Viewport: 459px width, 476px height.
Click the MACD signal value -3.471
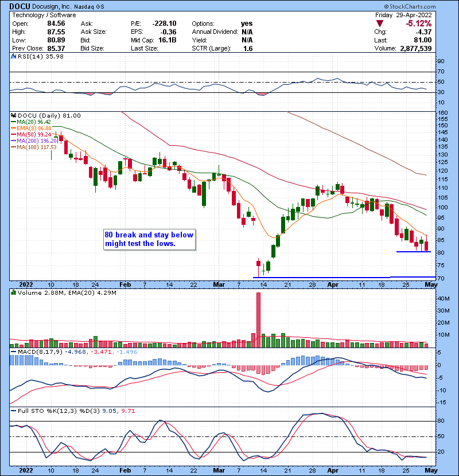pyautogui.click(x=100, y=352)
